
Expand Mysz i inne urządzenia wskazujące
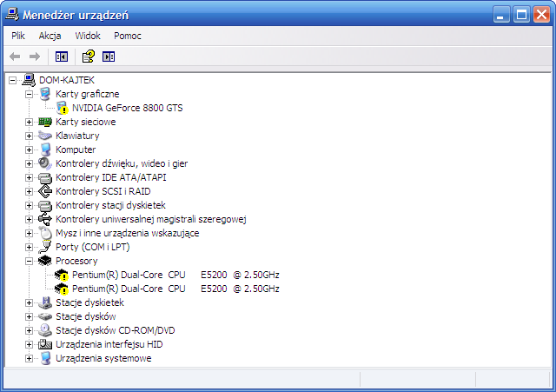coord(29,233)
